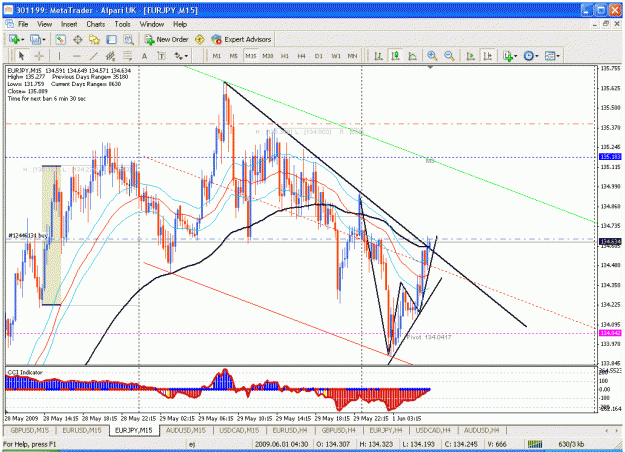The image size is (625, 452).
Task: Select the Equidistant Channel tool
Action: coord(110,56)
